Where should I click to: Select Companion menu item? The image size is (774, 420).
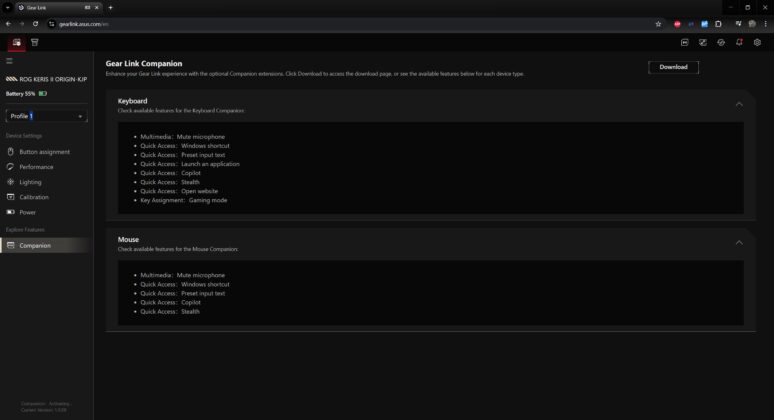(x=45, y=245)
